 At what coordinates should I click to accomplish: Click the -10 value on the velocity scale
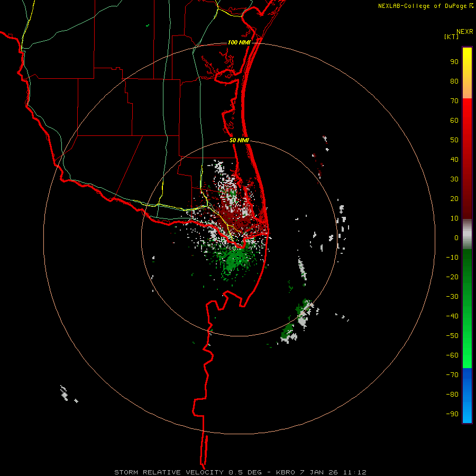(x=452, y=258)
